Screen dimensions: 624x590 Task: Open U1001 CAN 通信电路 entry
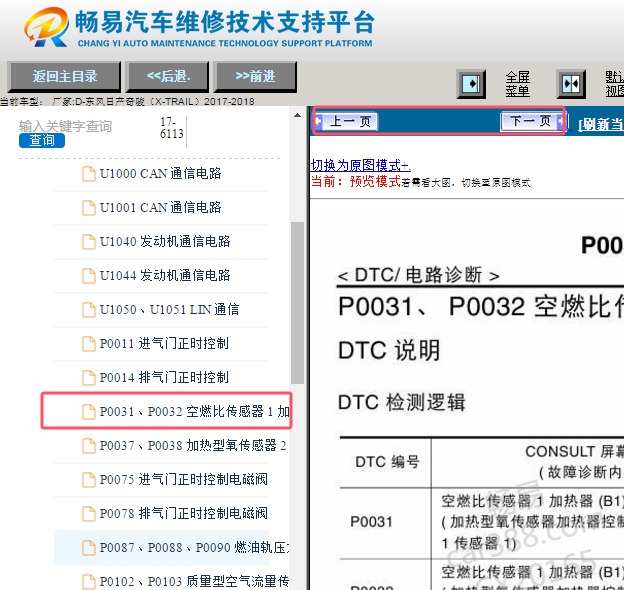pos(161,208)
